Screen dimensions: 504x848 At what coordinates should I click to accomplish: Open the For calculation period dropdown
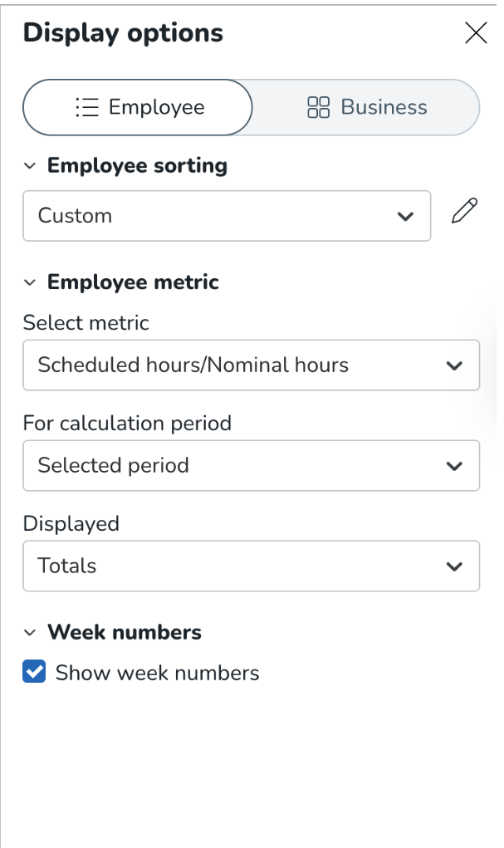coord(241,466)
